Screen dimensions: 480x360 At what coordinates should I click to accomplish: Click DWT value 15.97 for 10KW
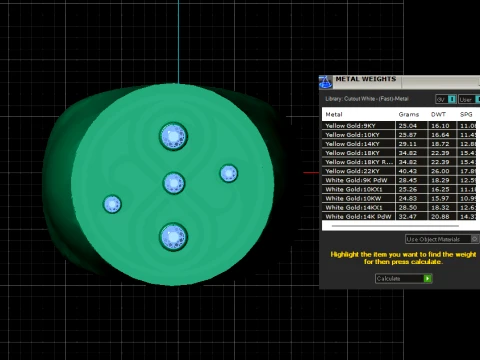click(440, 198)
